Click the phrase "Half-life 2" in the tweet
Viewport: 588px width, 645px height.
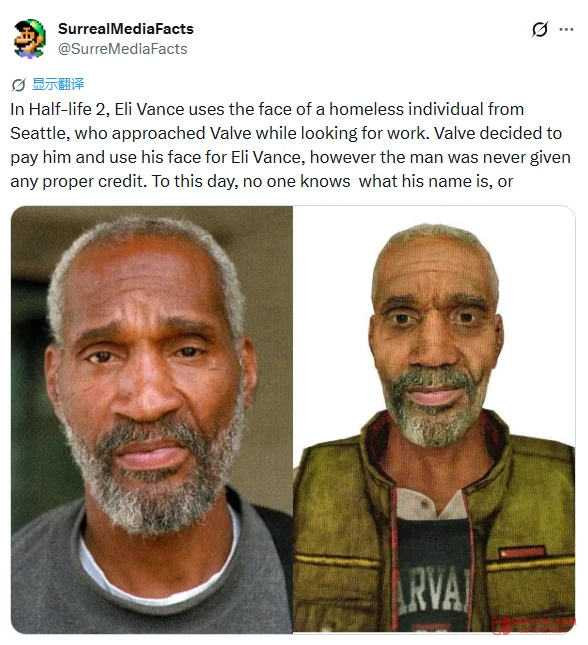click(67, 109)
